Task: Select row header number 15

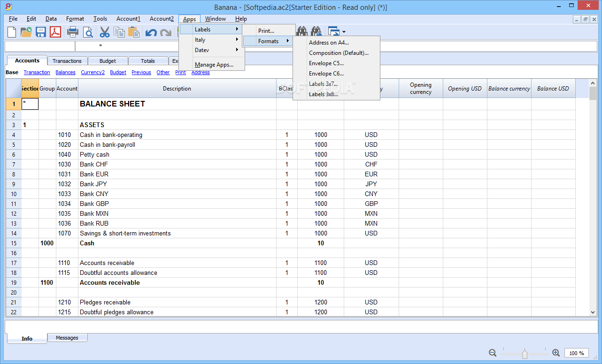Action: (x=14, y=243)
